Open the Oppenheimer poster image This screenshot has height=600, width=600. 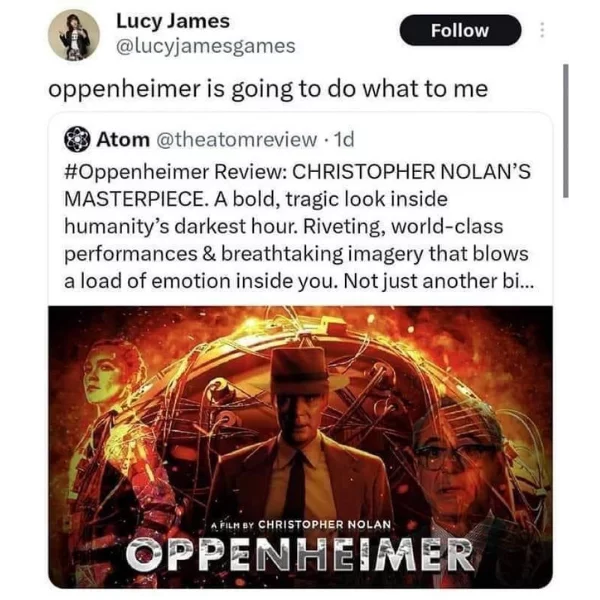point(300,447)
